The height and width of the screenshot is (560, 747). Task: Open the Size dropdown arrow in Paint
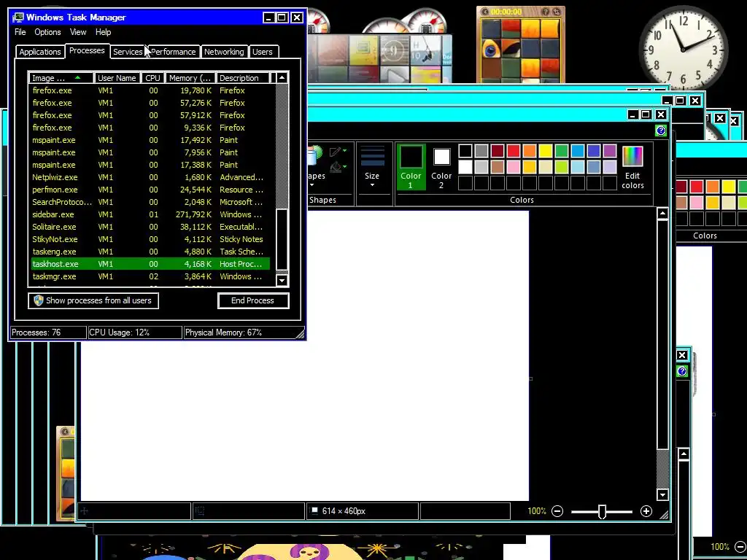[372, 184]
